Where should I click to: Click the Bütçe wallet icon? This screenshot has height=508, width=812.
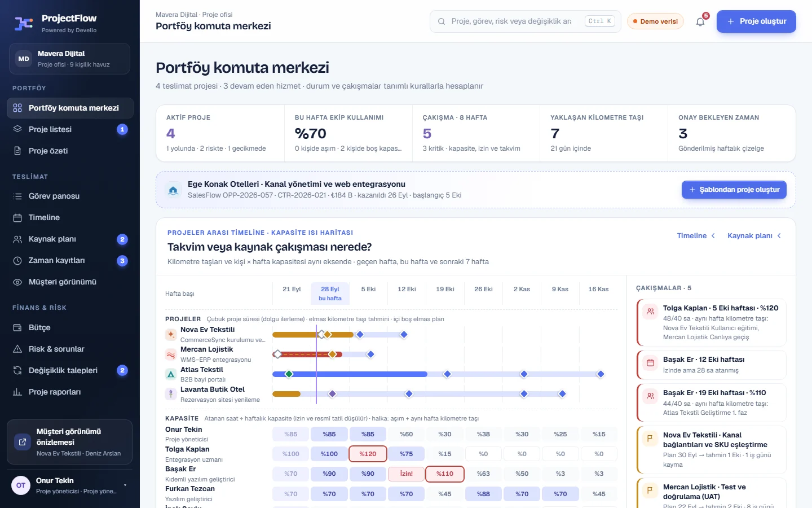pyautogui.click(x=17, y=327)
